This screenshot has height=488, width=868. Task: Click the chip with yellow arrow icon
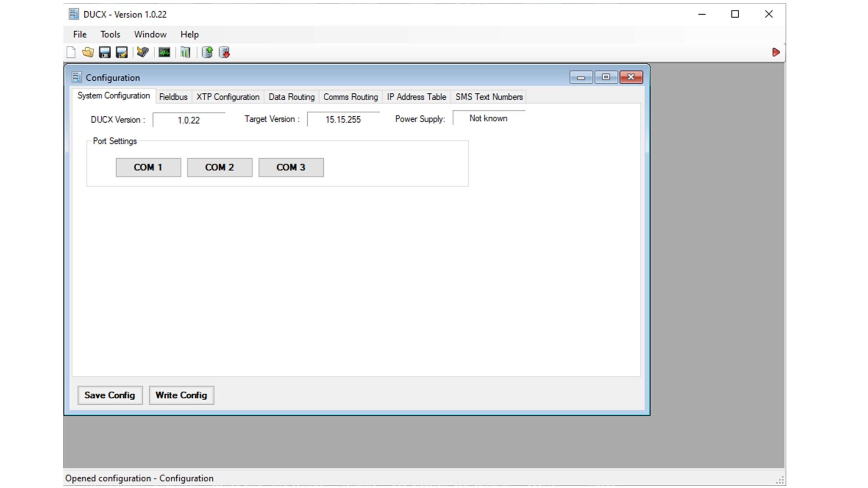pyautogui.click(x=143, y=52)
